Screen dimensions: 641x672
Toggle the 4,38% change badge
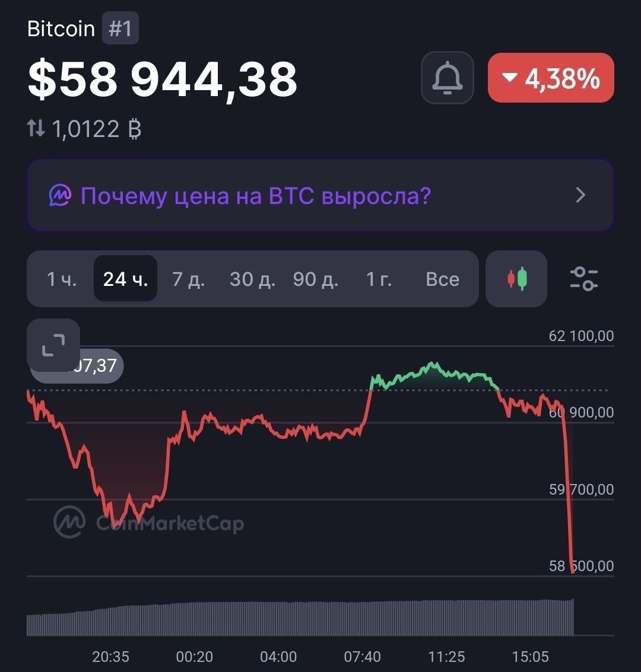pos(551,78)
